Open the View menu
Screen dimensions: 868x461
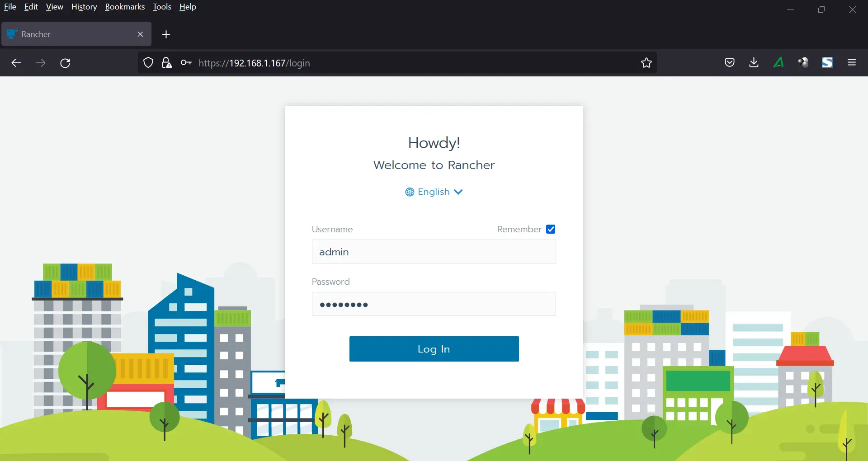pyautogui.click(x=54, y=7)
